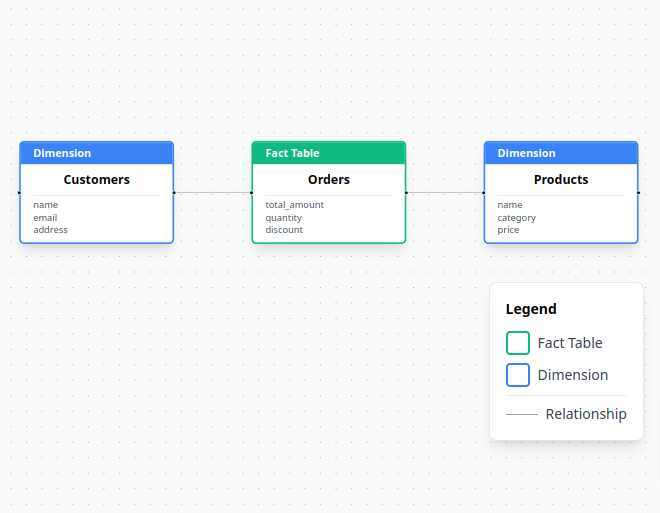This screenshot has width=660, height=513.
Task: Click the Legend panel title
Action: click(x=531, y=309)
